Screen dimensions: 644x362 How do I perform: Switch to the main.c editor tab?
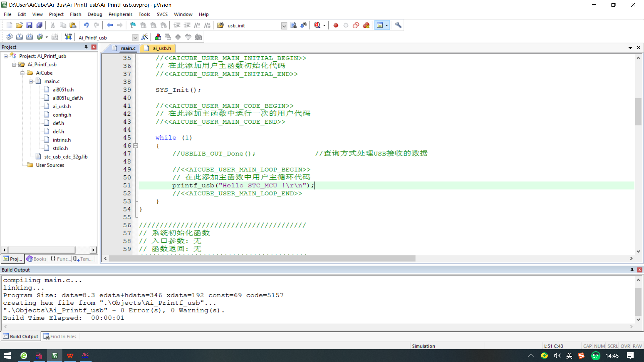pos(124,48)
